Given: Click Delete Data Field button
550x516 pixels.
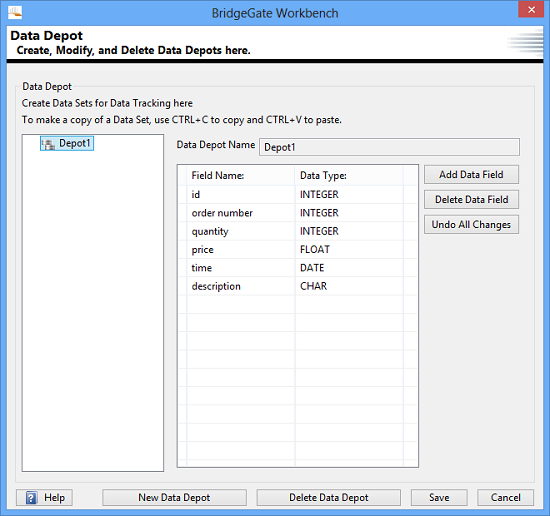Looking at the screenshot, I should (x=471, y=199).
